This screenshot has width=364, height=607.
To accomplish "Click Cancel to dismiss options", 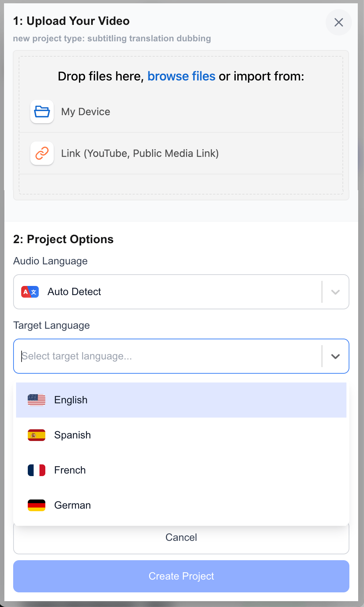I will click(181, 537).
